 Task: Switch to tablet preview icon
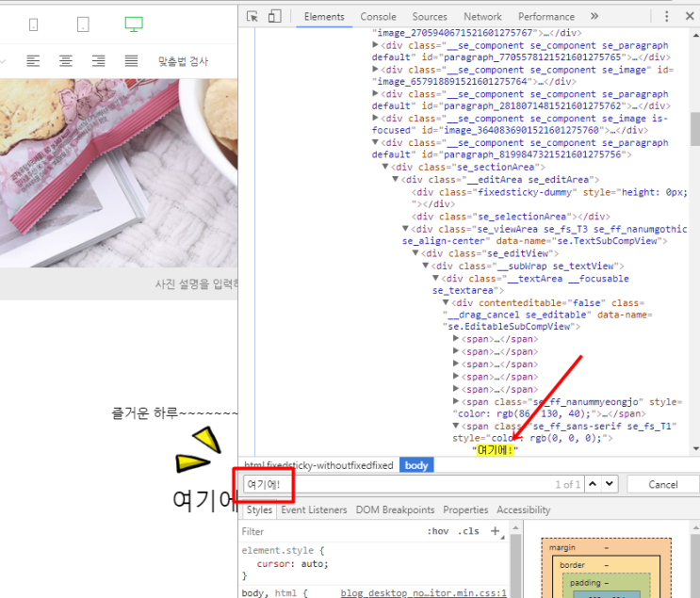[x=83, y=24]
